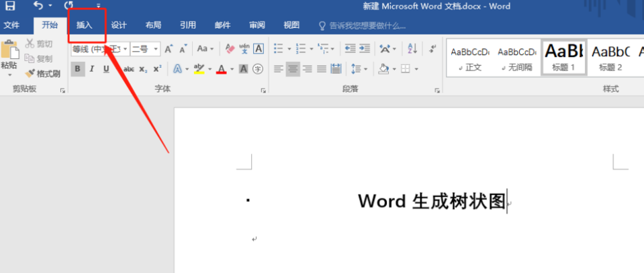Open the 粘贴 options dropdown arrow
The image size is (644, 273).
pos(10,74)
